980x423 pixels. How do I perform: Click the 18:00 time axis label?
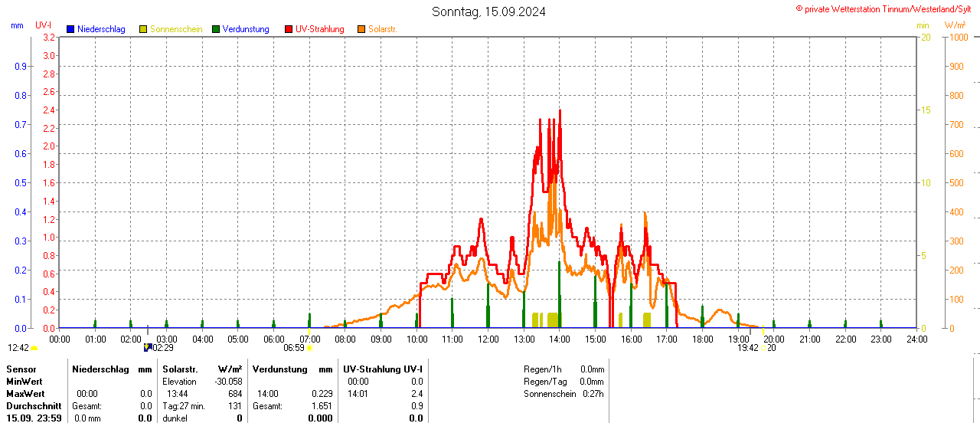point(702,339)
